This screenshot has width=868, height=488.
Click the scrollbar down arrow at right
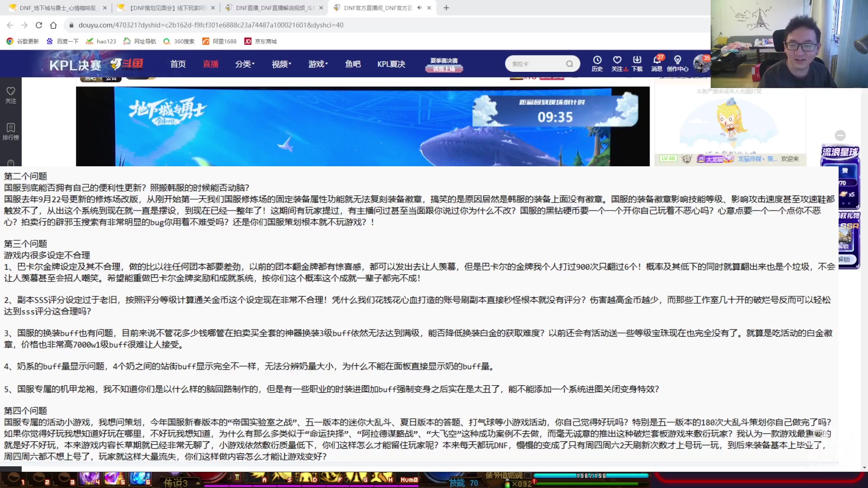click(864, 468)
